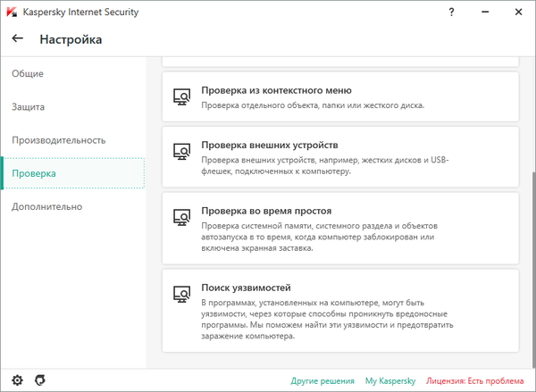Open the settings gear icon in footer
The height and width of the screenshot is (392, 536).
pyautogui.click(x=17, y=380)
